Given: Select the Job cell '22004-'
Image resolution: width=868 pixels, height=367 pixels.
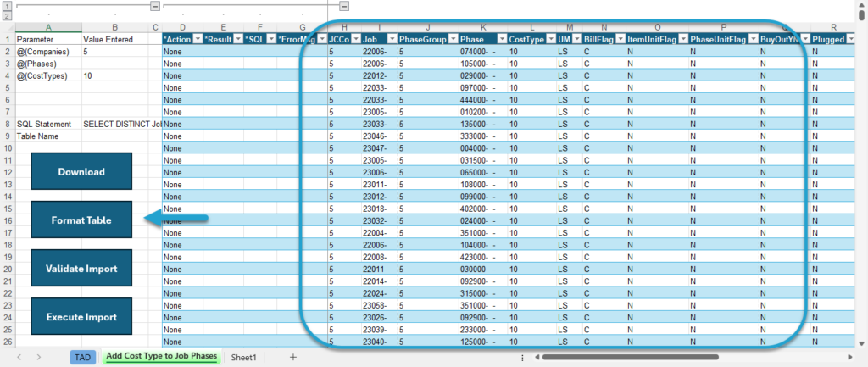Looking at the screenshot, I should pyautogui.click(x=379, y=233).
